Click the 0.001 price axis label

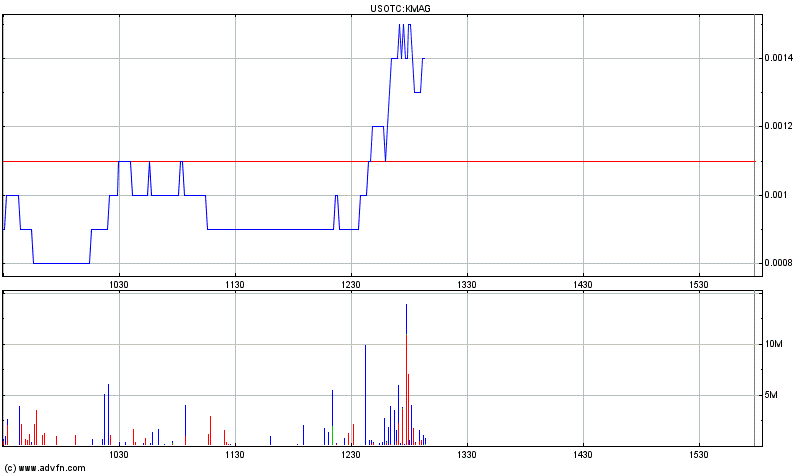(x=776, y=195)
